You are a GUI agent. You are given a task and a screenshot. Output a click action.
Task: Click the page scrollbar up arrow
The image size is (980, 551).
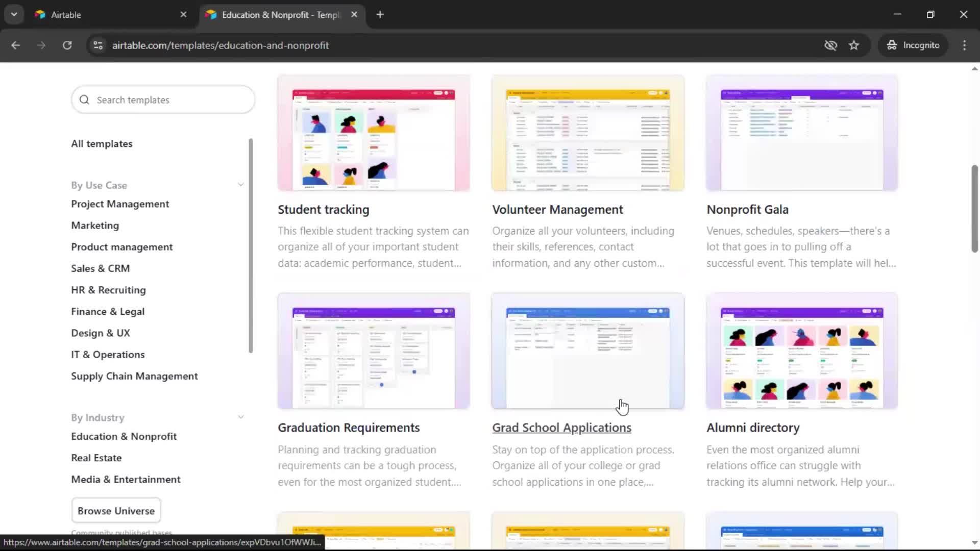click(974, 68)
